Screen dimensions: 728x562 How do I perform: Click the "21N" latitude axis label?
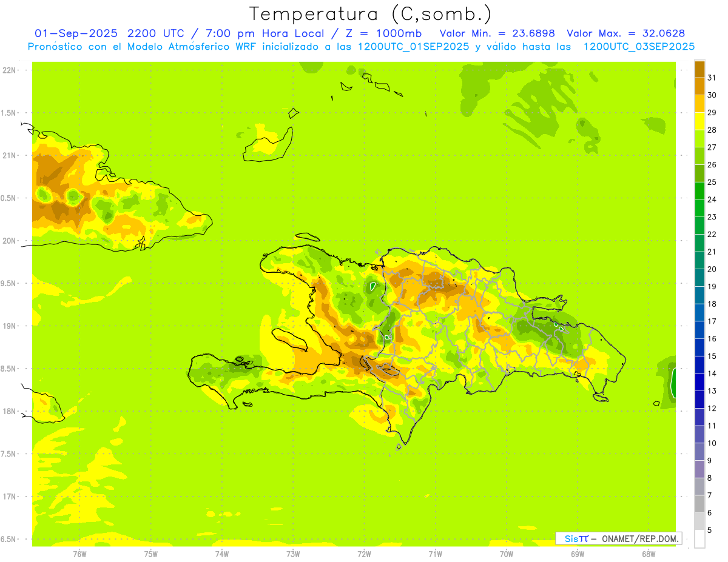pyautogui.click(x=9, y=155)
